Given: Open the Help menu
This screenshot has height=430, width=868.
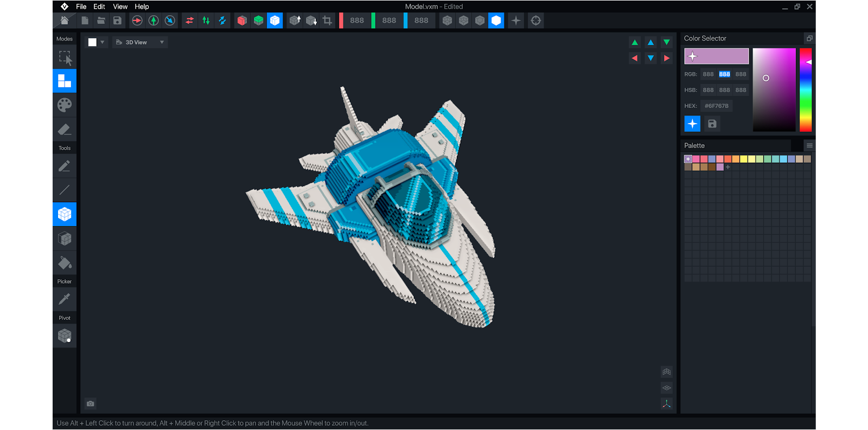Looking at the screenshot, I should tap(142, 7).
